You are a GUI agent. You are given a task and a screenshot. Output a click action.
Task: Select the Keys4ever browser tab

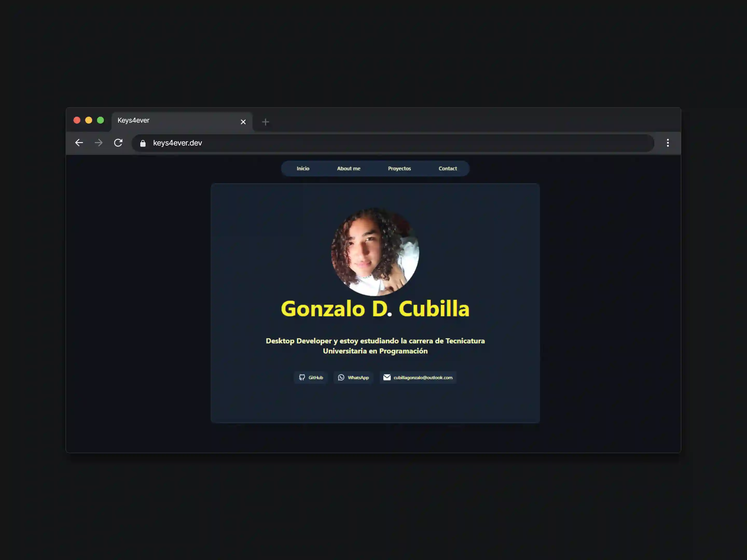click(x=182, y=122)
